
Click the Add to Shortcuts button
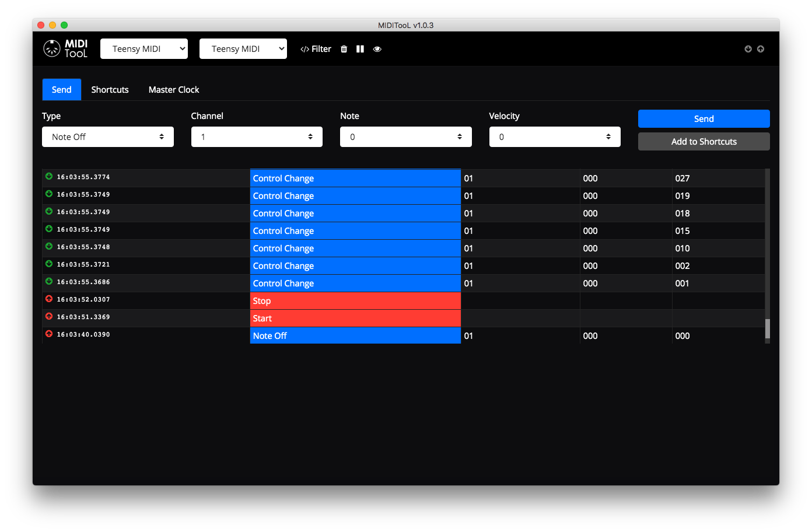703,142
